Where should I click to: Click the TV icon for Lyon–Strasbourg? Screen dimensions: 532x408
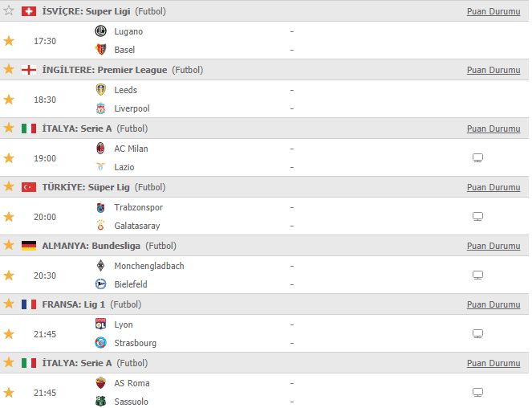[x=477, y=333]
